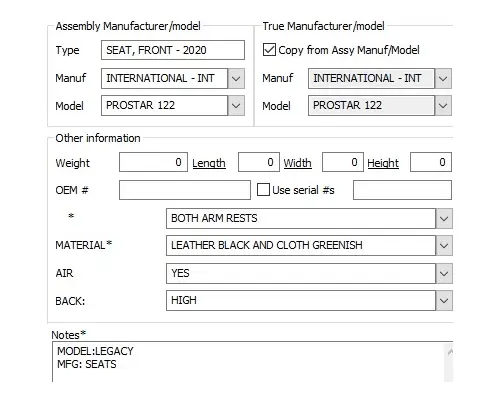Open MATERIAL dropdown list
500x400 pixels.
(x=444, y=246)
